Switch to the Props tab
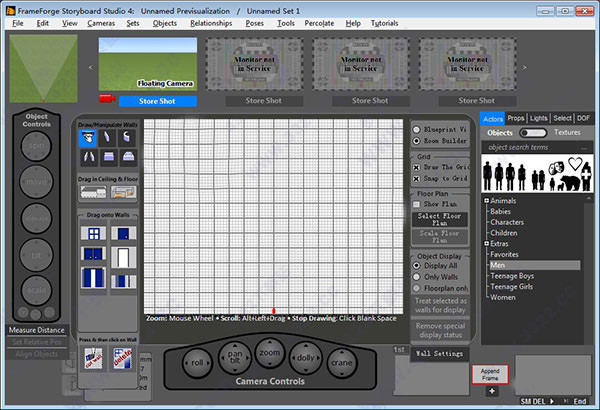 pyautogui.click(x=516, y=118)
